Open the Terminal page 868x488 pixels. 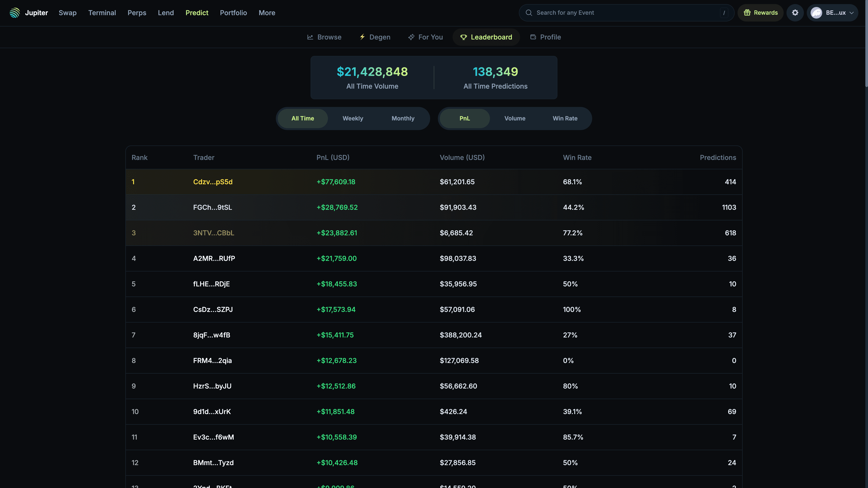click(102, 13)
